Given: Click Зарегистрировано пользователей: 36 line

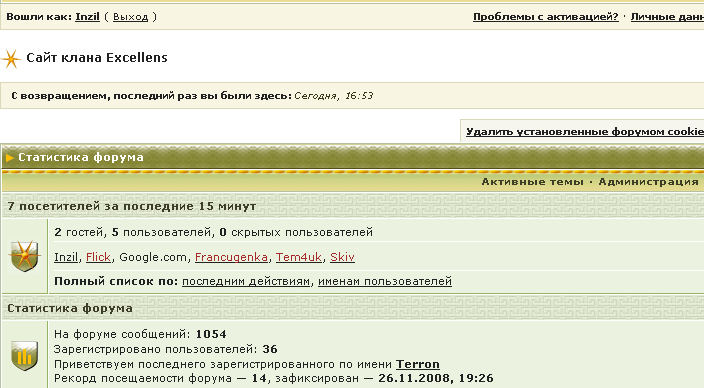Looking at the screenshot, I should tap(166, 349).
